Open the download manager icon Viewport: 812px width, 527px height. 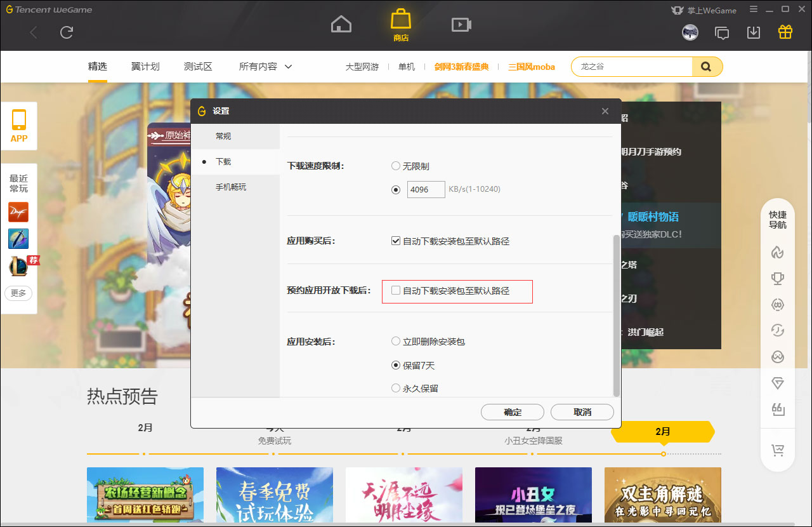tap(753, 31)
